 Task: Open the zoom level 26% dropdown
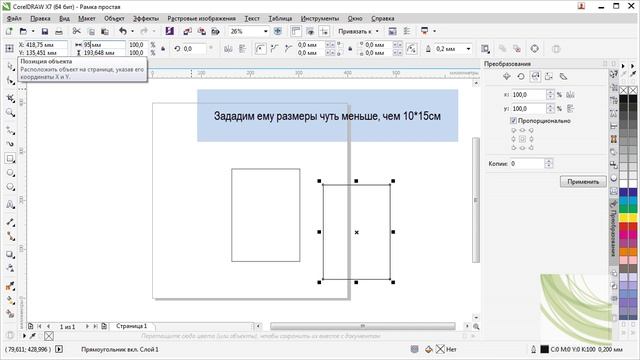265,31
